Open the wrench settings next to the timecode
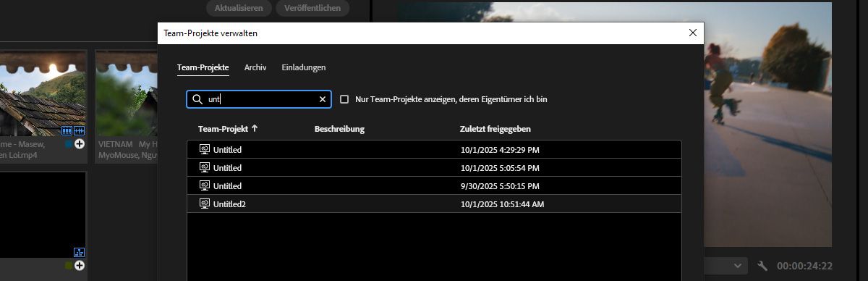Screen dimensions: 868x281 pos(762,266)
